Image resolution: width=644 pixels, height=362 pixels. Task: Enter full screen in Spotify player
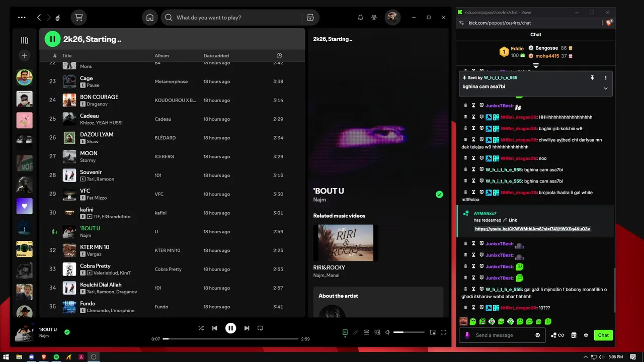click(443, 332)
